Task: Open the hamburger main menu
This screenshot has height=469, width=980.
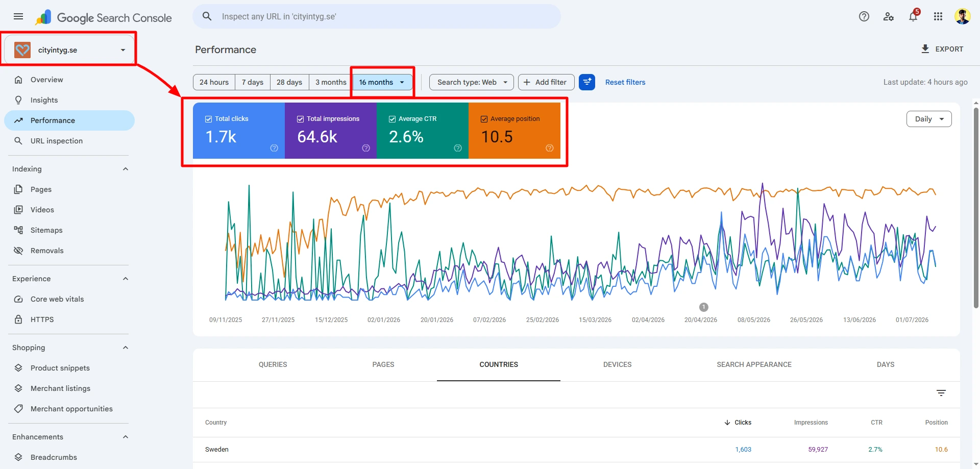Action: pyautogui.click(x=18, y=16)
